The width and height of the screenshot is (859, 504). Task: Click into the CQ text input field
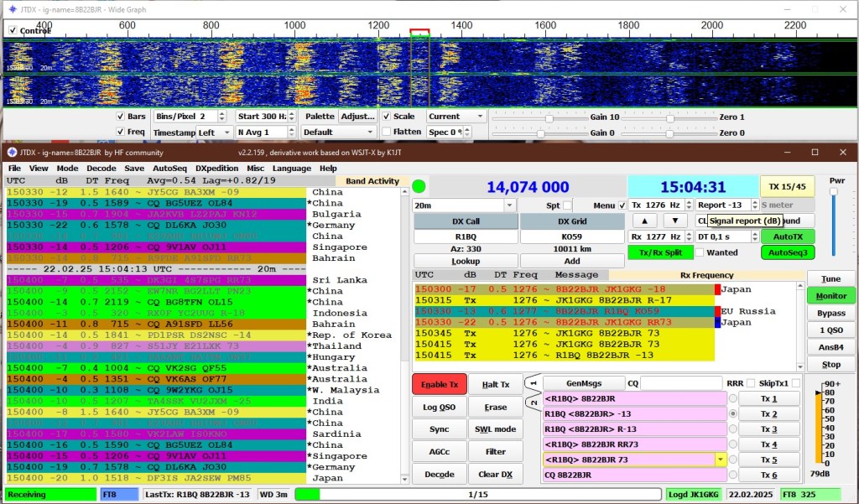(x=681, y=383)
